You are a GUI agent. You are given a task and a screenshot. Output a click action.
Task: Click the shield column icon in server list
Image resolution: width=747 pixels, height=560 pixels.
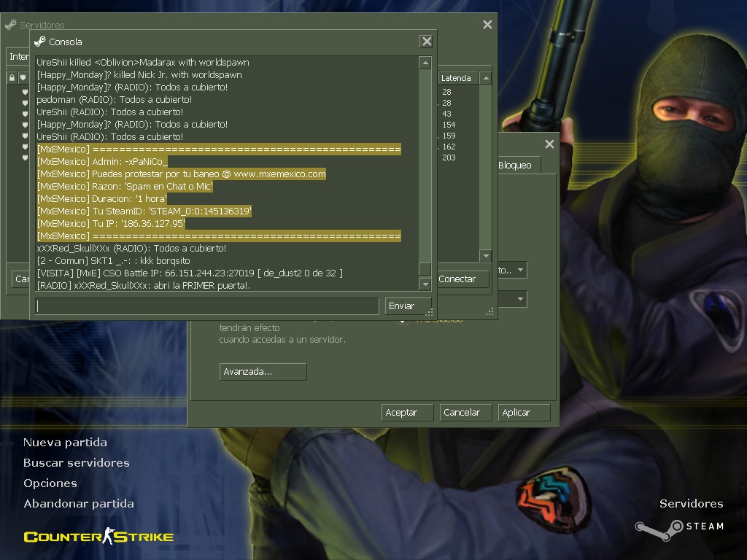click(x=23, y=77)
